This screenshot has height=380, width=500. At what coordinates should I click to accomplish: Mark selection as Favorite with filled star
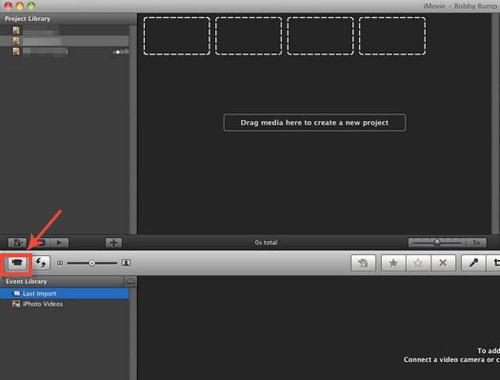point(393,263)
